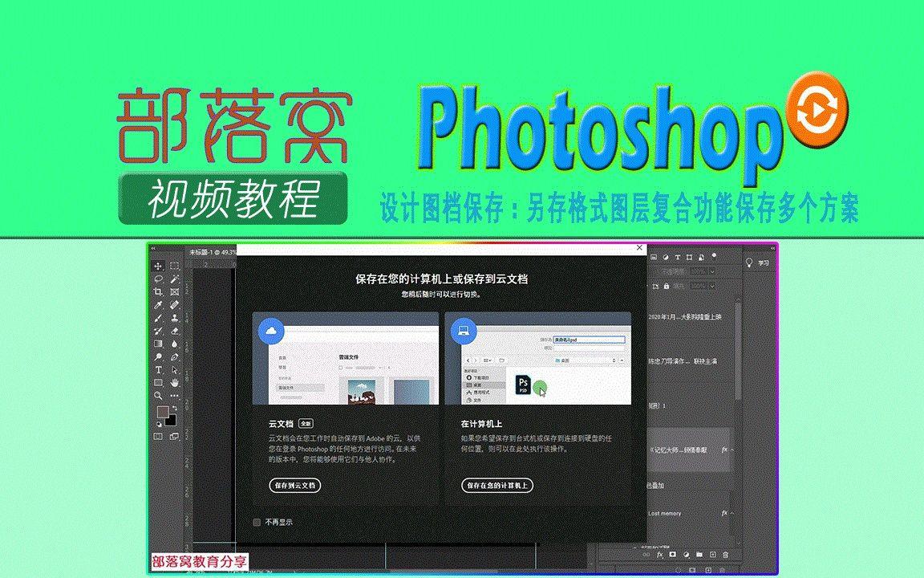Viewport: 924px width, 578px height.
Task: Select the Crop tool
Action: [158, 292]
